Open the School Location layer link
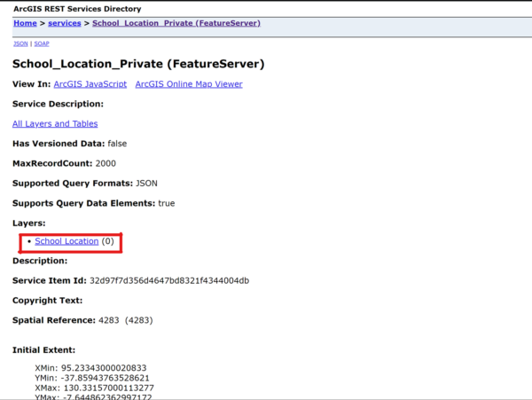The width and height of the screenshot is (532, 400). pos(66,241)
